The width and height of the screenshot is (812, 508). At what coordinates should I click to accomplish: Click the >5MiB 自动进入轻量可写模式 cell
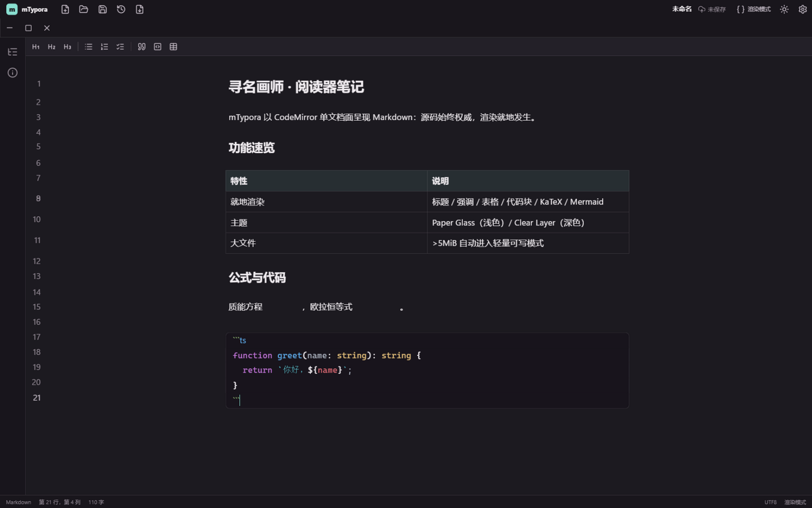(x=528, y=243)
